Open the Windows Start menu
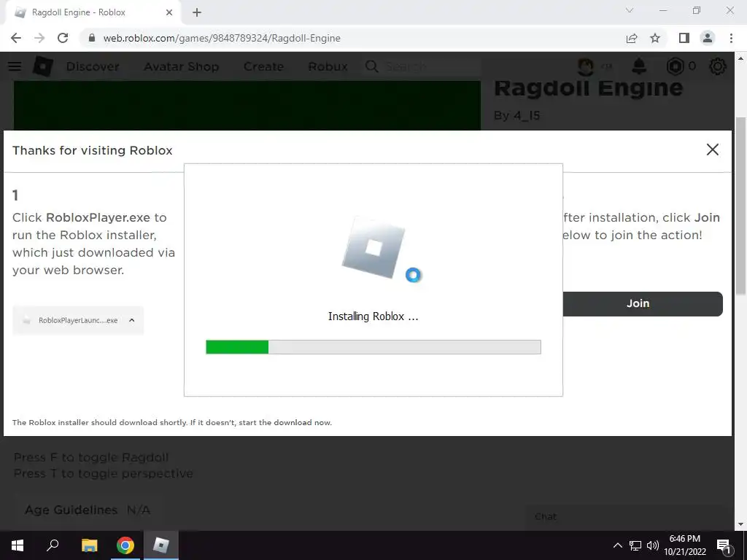 tap(18, 545)
